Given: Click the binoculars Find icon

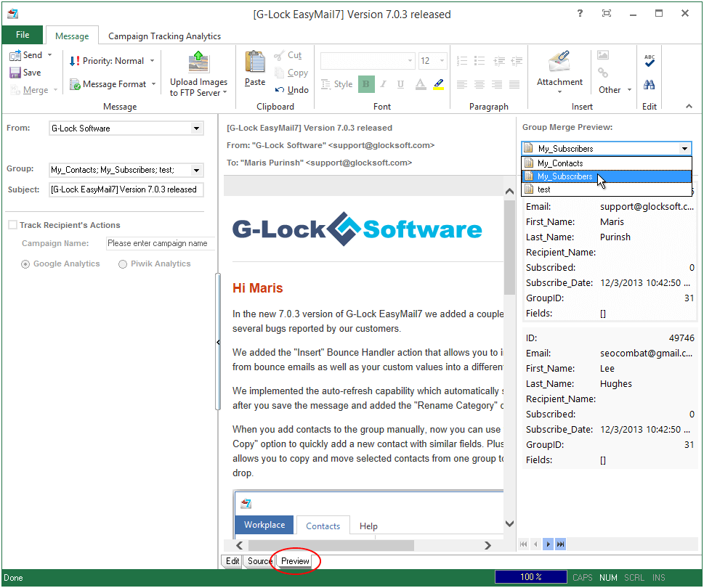Looking at the screenshot, I should (x=650, y=84).
